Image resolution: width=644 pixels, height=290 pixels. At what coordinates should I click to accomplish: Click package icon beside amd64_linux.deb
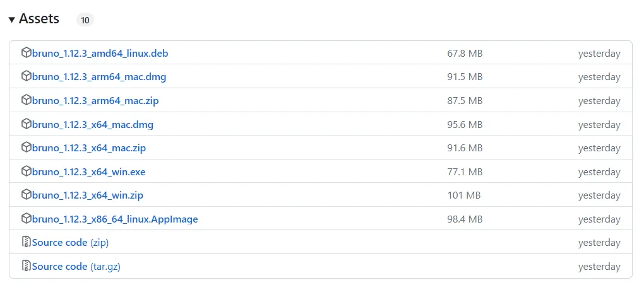(27, 52)
